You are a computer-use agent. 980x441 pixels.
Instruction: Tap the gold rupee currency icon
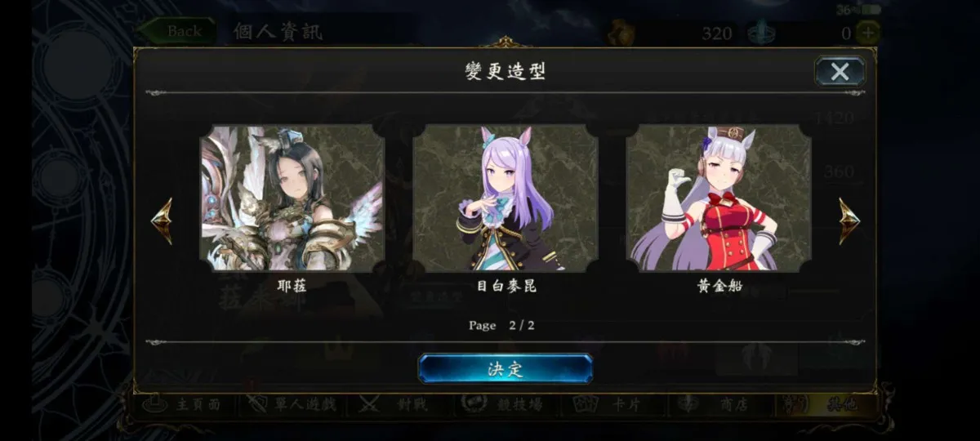point(619,33)
